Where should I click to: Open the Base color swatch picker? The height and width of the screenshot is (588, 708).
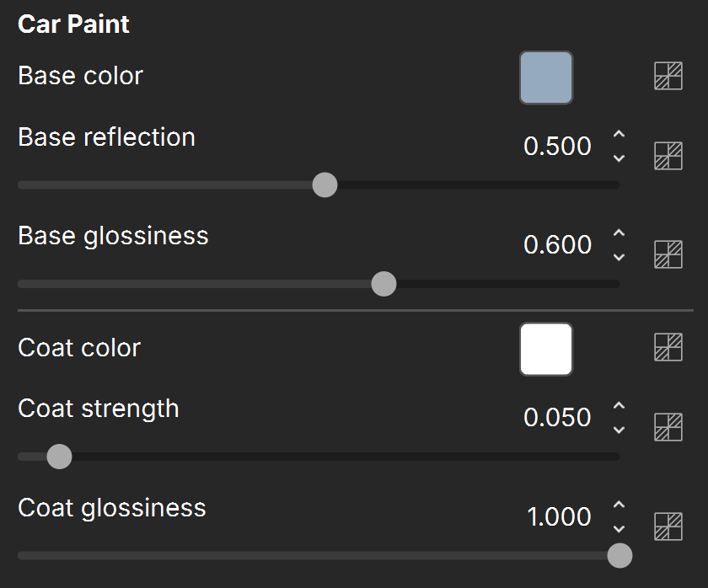coord(546,78)
